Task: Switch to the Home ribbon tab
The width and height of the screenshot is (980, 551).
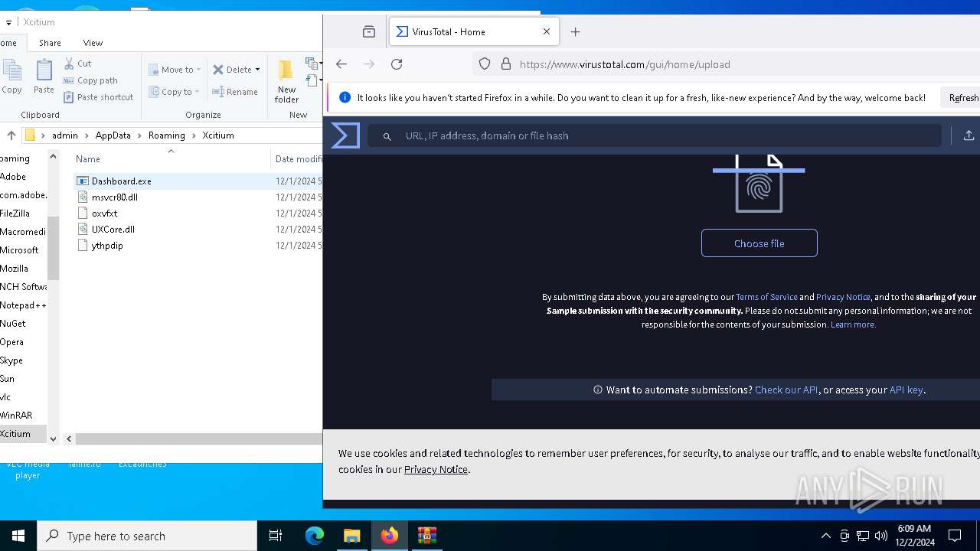Action: click(8, 43)
